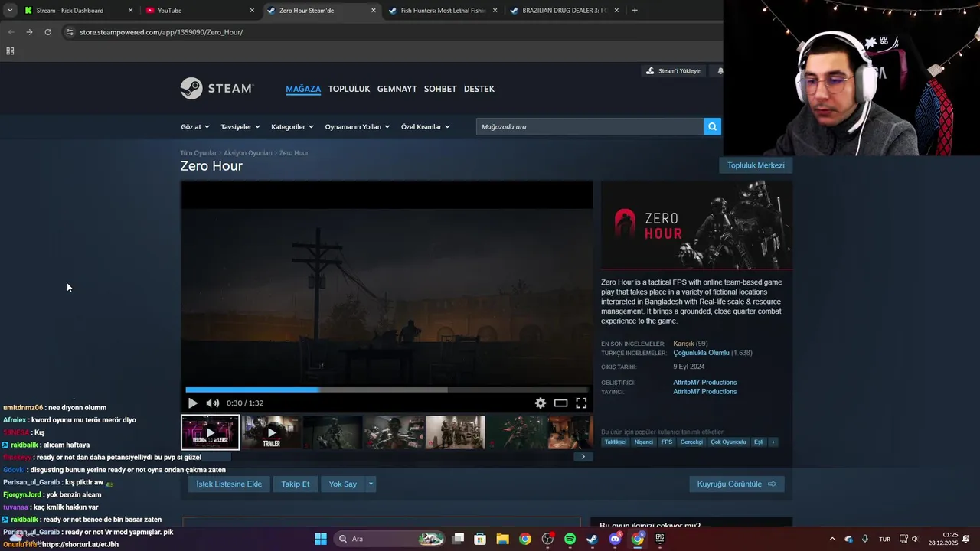Click the Steam logo in the header
Viewport: 980px width, 551px height.
(x=217, y=89)
